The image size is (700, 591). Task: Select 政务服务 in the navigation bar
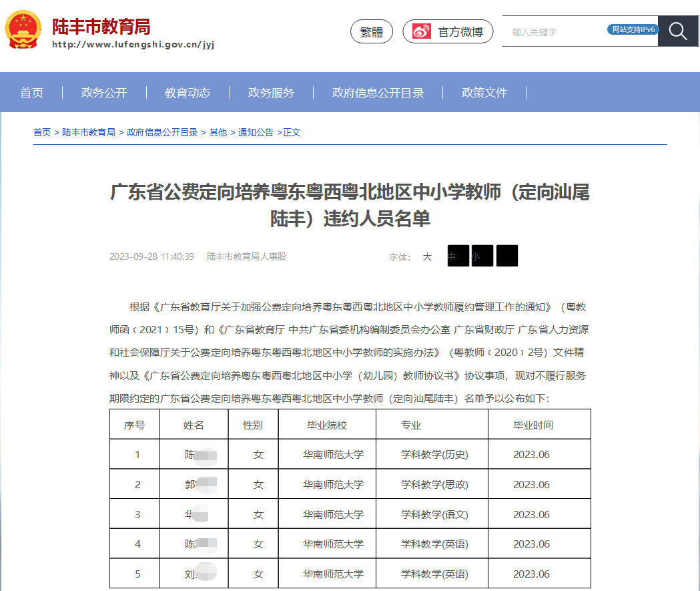tap(271, 93)
